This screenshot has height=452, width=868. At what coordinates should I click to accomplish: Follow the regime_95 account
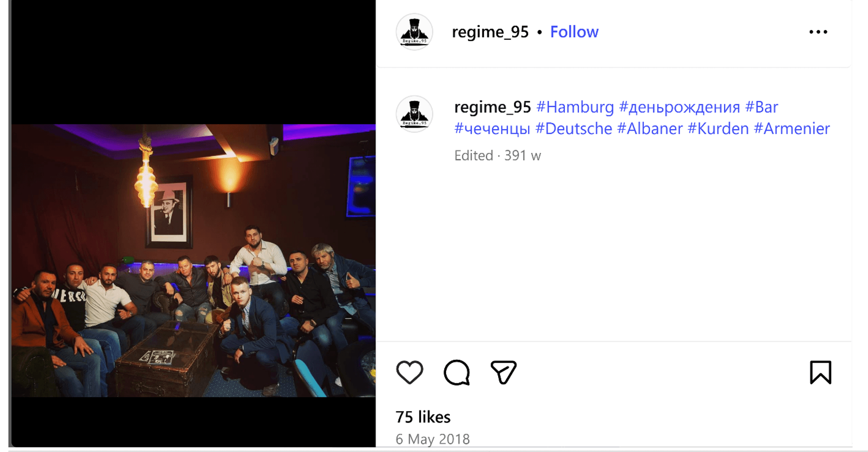[574, 32]
